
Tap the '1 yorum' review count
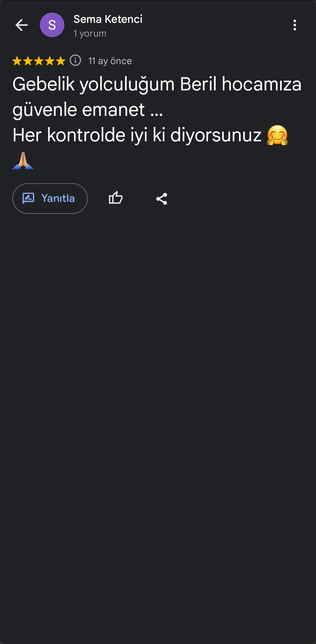coord(90,34)
